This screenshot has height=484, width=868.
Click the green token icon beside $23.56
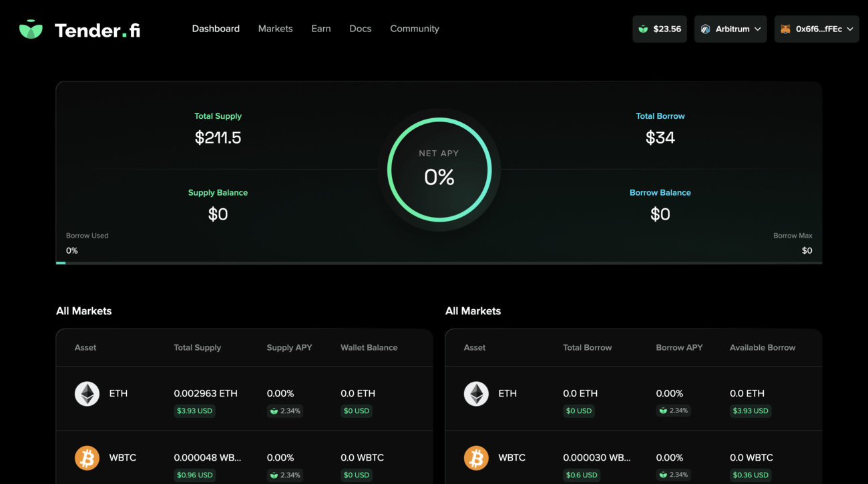643,29
